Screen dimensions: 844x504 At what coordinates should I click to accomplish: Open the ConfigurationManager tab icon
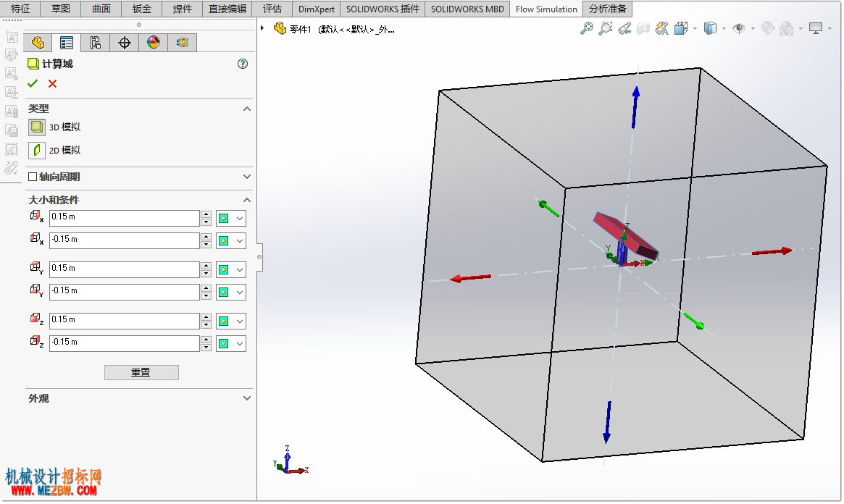pos(96,43)
